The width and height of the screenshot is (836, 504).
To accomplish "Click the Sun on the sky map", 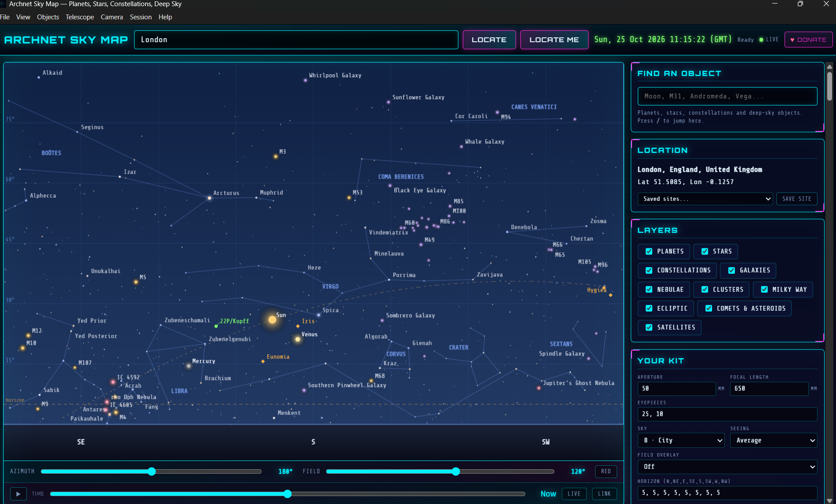I will 273,319.
